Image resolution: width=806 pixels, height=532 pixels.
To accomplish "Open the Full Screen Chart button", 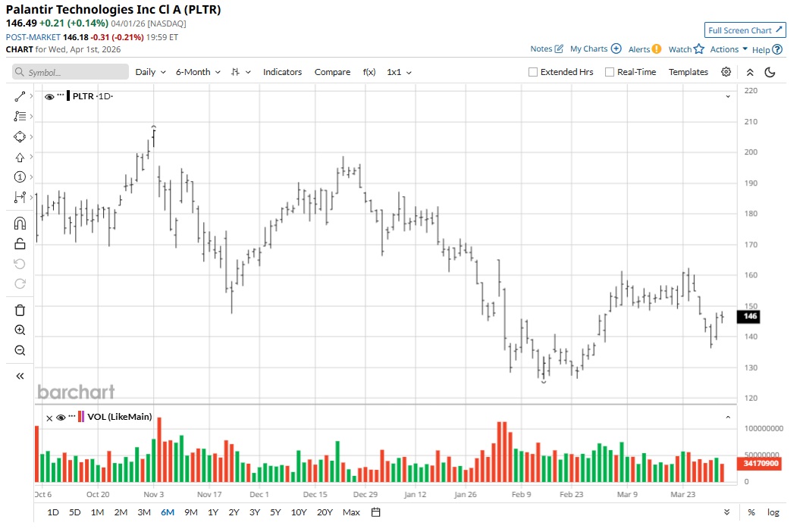I will (745, 30).
